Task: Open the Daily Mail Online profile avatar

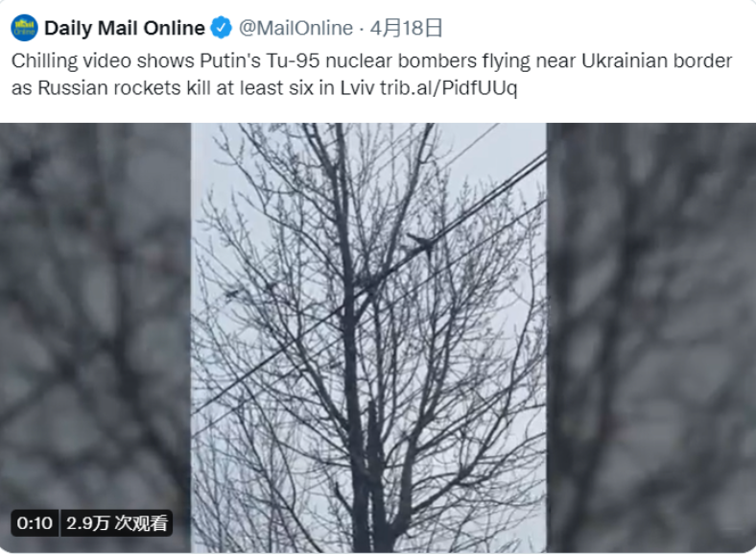Action: coord(24,28)
